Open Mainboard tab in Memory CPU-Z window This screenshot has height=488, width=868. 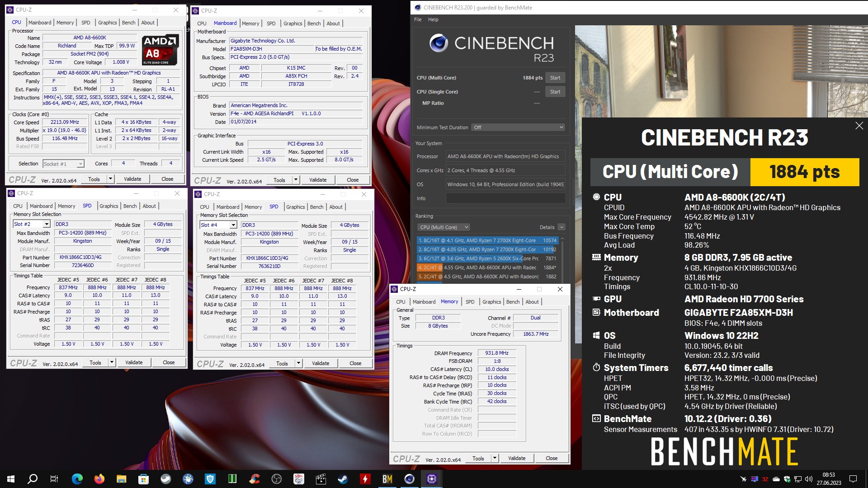pos(424,302)
